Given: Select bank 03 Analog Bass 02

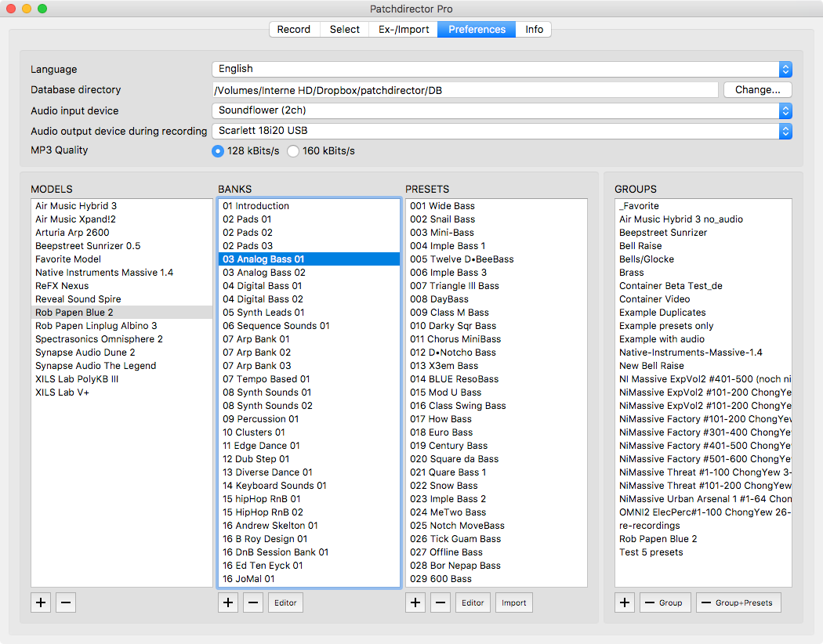Looking at the screenshot, I should (309, 273).
